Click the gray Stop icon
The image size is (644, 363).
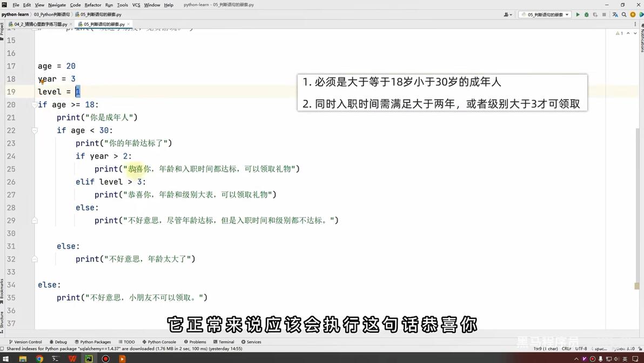[604, 15]
